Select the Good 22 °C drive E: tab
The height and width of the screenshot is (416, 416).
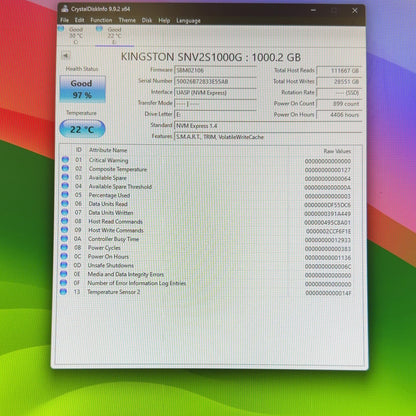[114, 36]
